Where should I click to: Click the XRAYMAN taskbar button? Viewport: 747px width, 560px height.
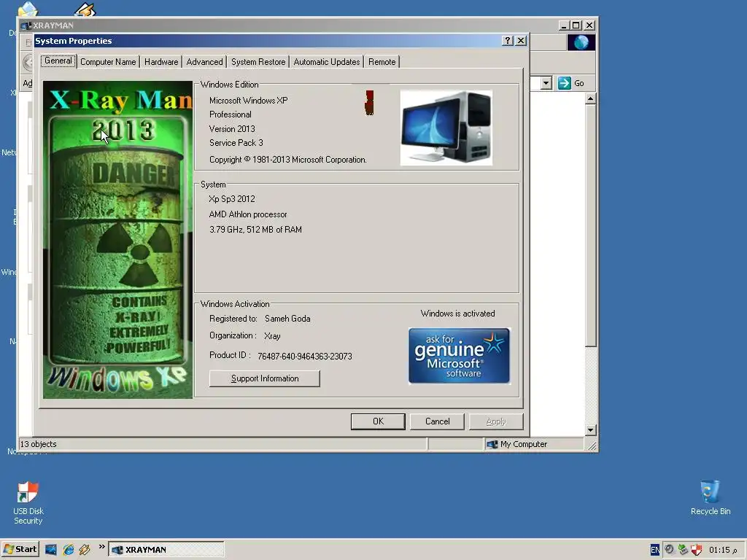click(166, 550)
